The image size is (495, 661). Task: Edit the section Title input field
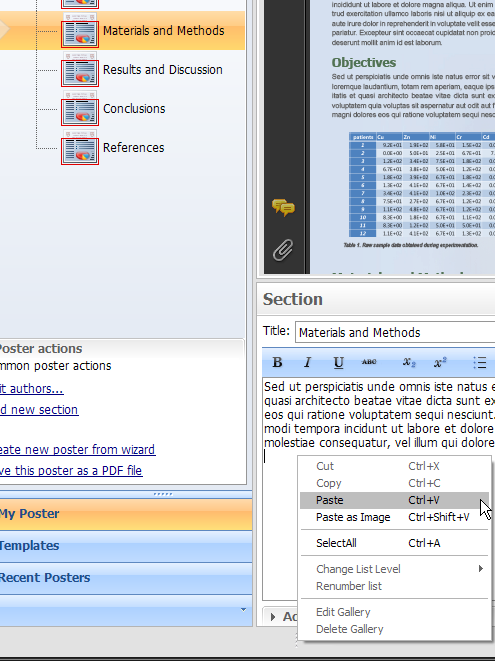pos(395,333)
